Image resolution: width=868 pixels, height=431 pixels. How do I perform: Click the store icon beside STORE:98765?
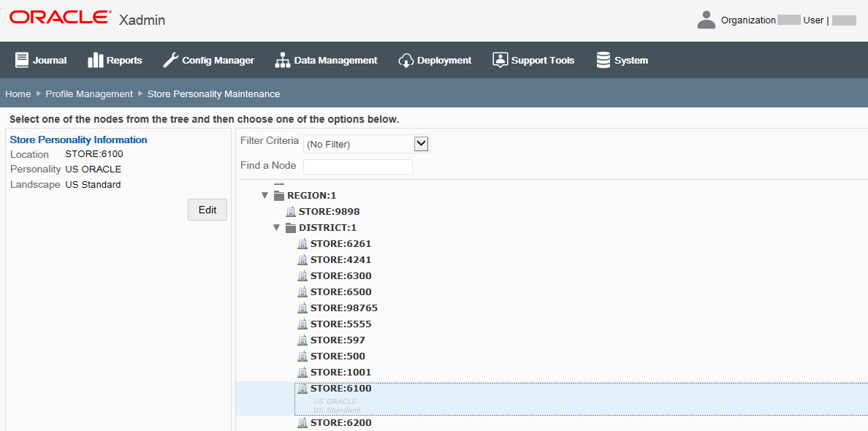click(x=302, y=308)
